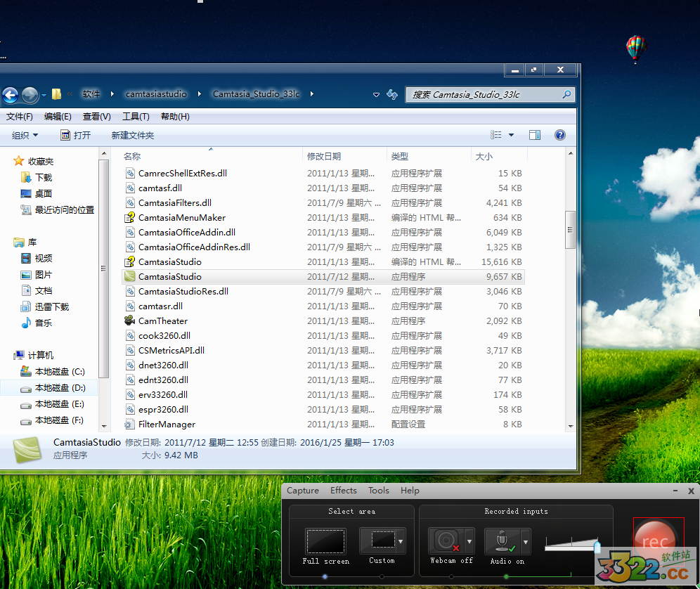Viewport: 700px width, 589px height.
Task: Open the Custom area dropdown arrow
Action: [x=401, y=542]
